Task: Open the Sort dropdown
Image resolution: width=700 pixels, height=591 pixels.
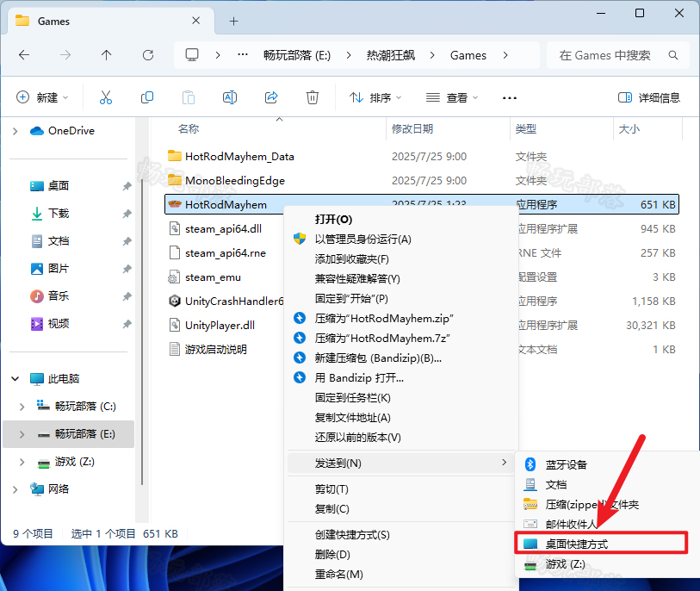Action: [375, 97]
